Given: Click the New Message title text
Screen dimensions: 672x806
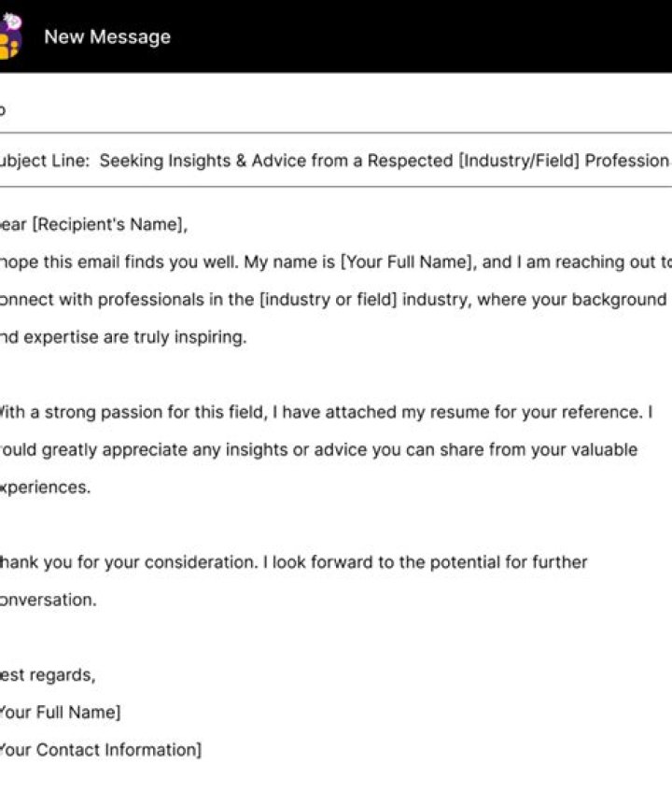Looking at the screenshot, I should pos(109,35).
